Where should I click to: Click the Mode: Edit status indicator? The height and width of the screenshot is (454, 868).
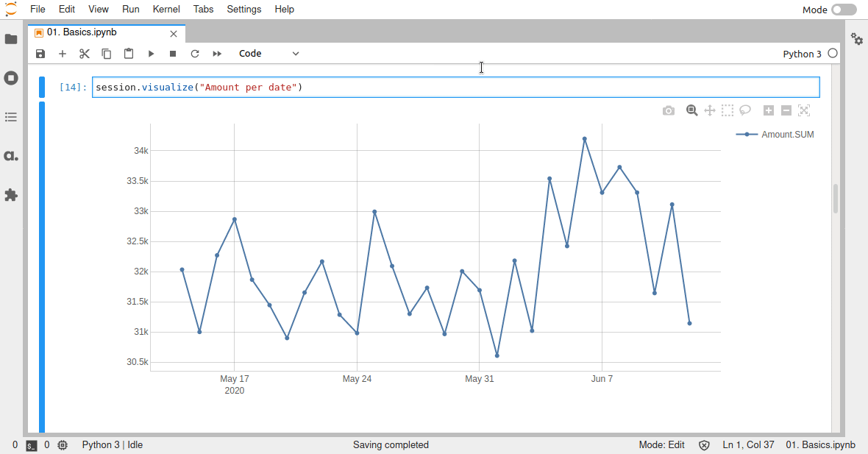[661, 445]
